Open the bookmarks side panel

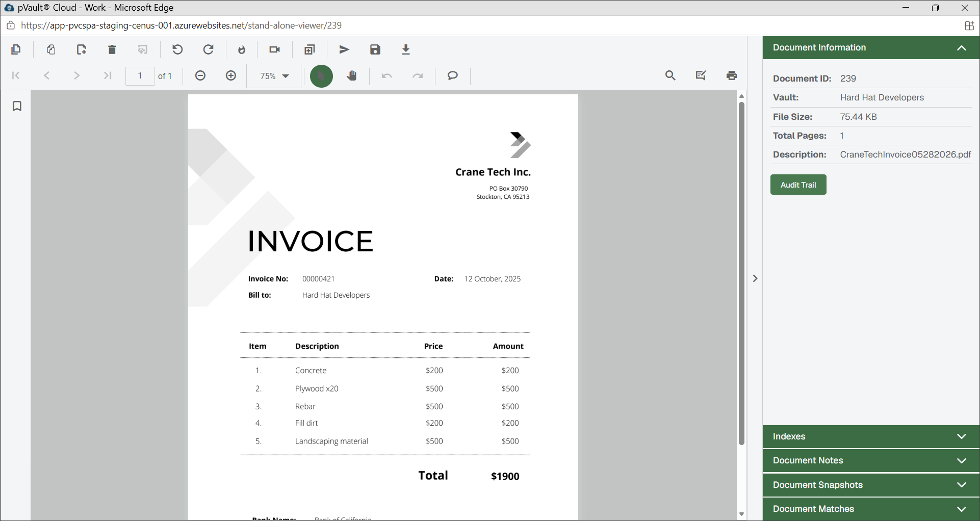(x=17, y=106)
